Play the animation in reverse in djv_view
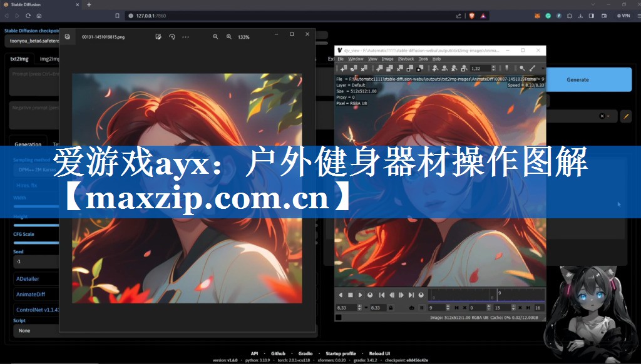Image resolution: width=641 pixels, height=364 pixels. coord(341,295)
